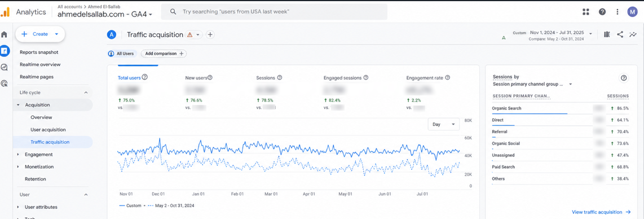Viewport: 644px width, 219px height.
Task: Click info icon next to Engaged sessions
Action: [x=366, y=77]
